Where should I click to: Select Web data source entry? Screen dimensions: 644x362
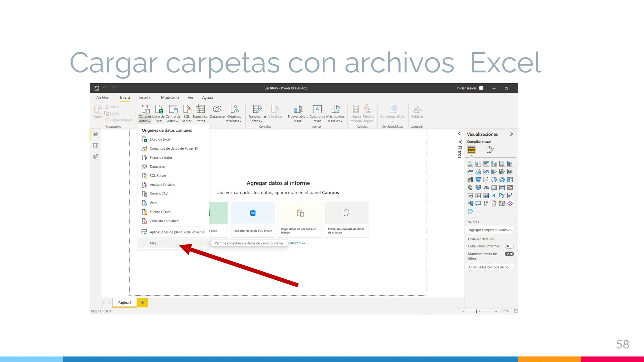[x=174, y=203]
